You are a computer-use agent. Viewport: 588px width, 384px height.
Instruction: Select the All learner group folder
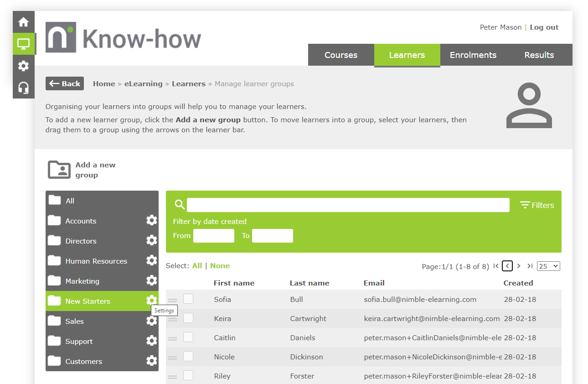(x=102, y=201)
